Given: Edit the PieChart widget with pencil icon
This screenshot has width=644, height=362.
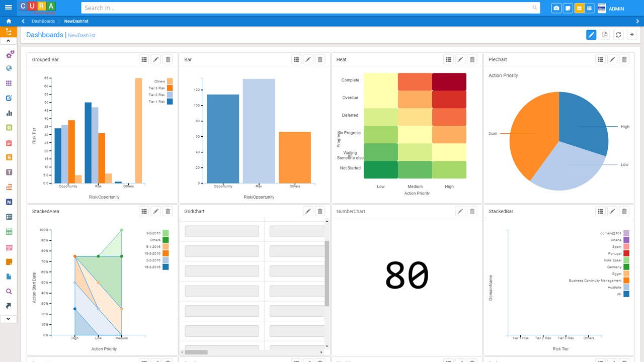Looking at the screenshot, I should 612,59.
